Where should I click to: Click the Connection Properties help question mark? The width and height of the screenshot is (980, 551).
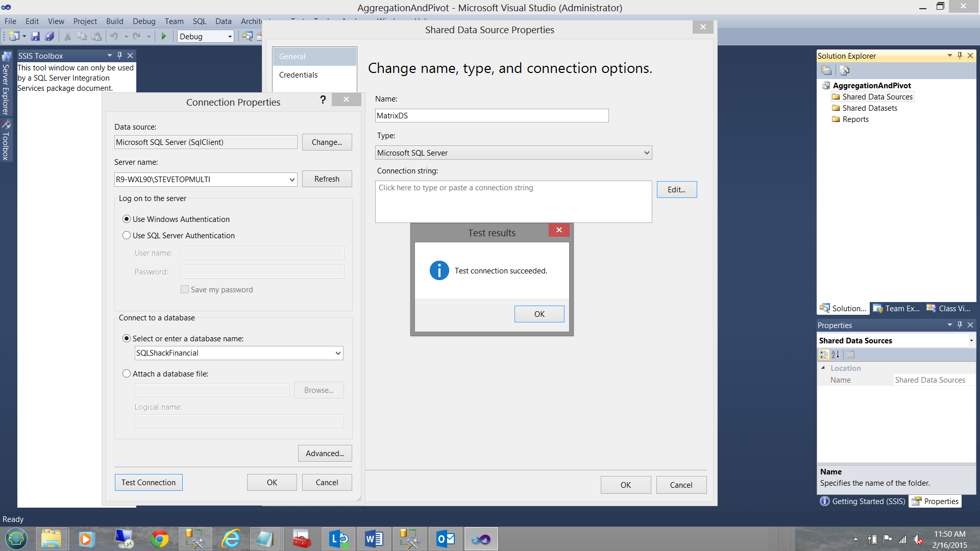[323, 99]
